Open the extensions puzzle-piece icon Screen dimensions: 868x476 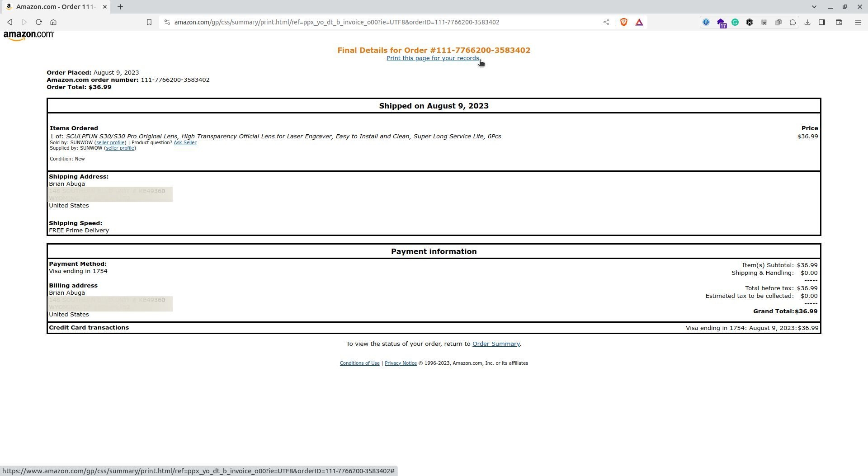[793, 22]
